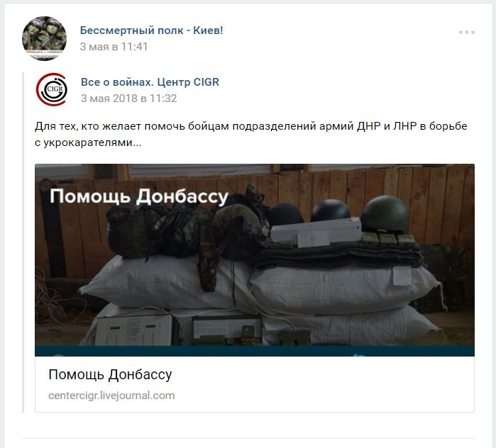496x448 pixels.
Task: Click the reposted post text about ДНР и ЛНР
Action: [x=251, y=134]
